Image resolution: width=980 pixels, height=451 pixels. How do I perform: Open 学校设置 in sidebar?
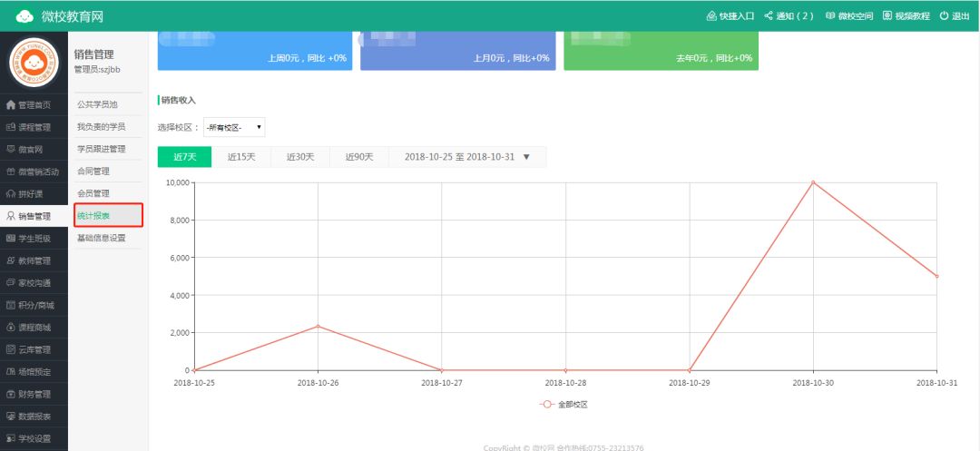[34, 438]
